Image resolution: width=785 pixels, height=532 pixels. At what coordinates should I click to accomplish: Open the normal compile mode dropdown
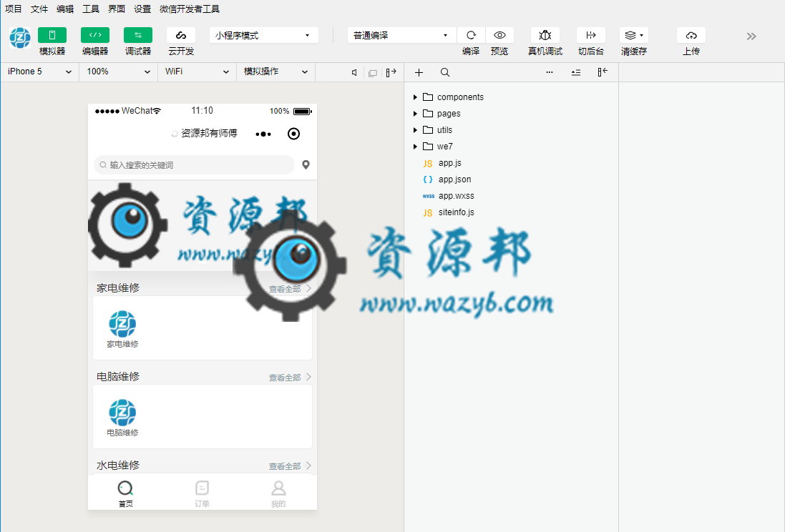pos(401,35)
